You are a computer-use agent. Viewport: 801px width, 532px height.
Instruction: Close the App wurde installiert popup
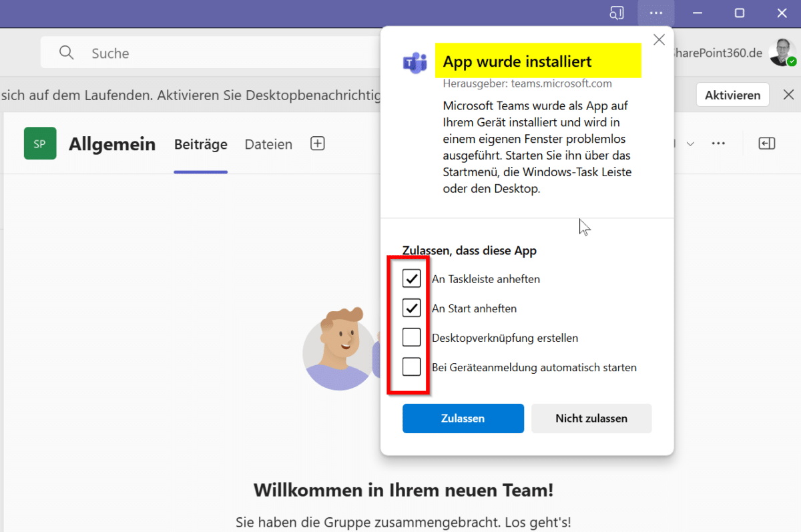point(659,40)
